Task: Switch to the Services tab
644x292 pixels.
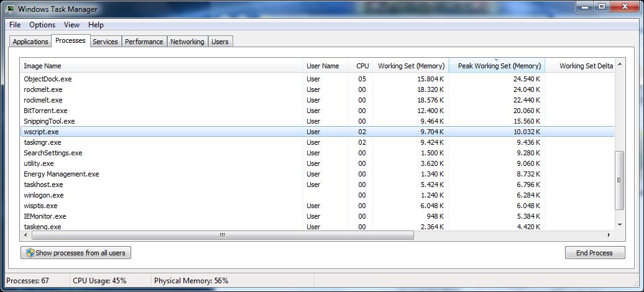Action: 105,42
